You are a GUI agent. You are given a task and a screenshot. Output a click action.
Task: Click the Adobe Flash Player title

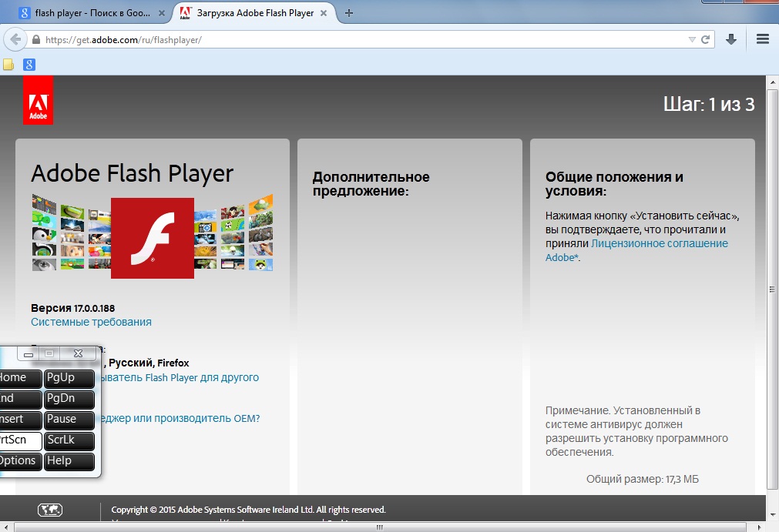tap(133, 174)
